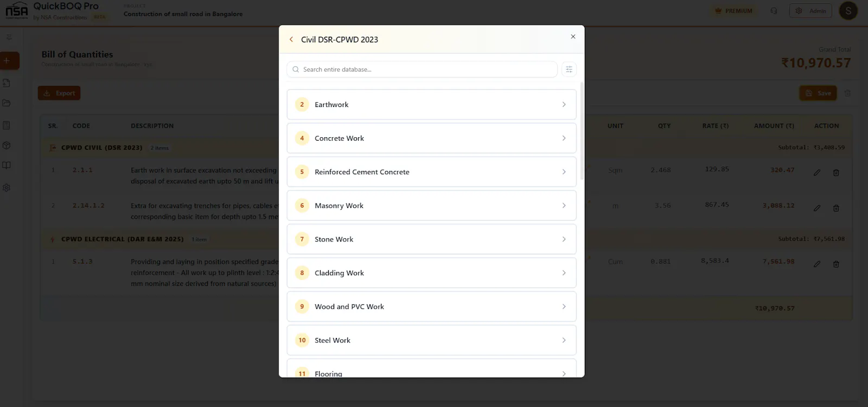868x407 pixels.
Task: Click the NSA Constructions logo
Action: coord(16,10)
